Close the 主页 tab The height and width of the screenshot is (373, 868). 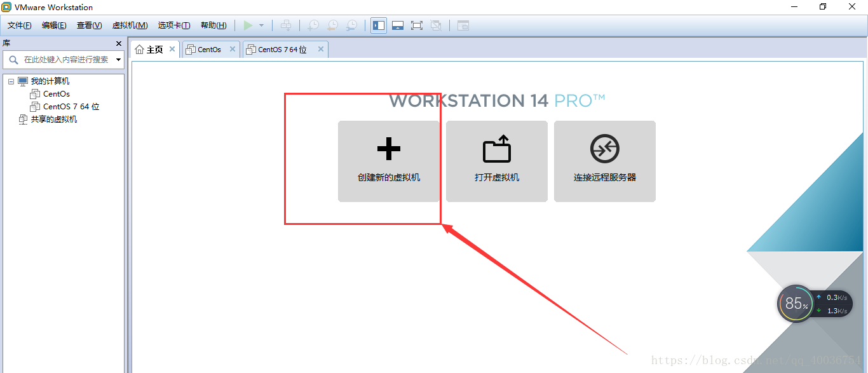(172, 49)
